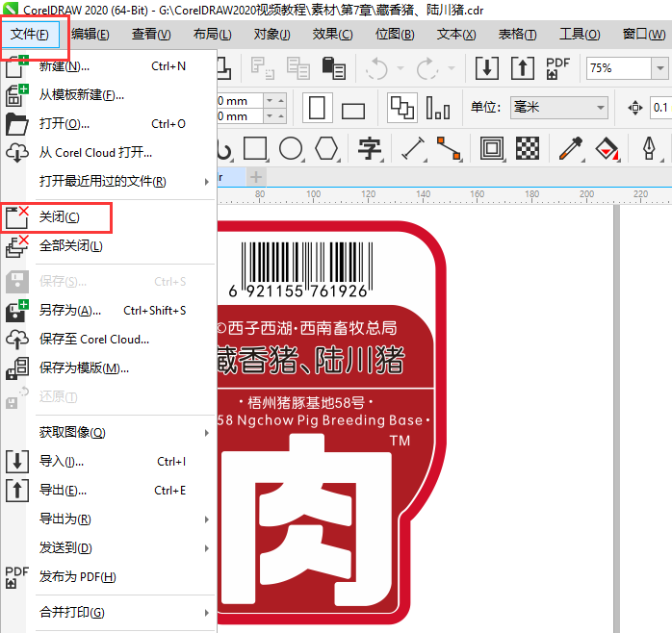Image resolution: width=672 pixels, height=633 pixels.
Task: Add a new document tab with plus
Action: [x=256, y=177]
